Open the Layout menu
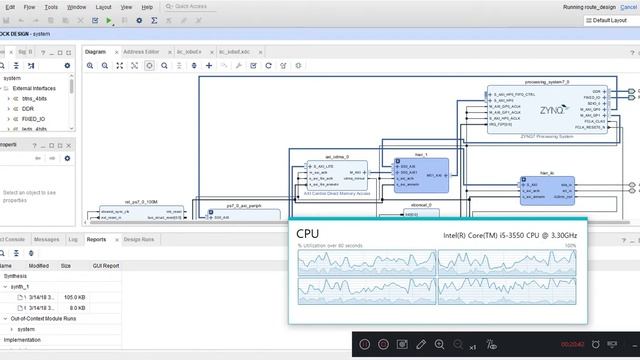Screen dimensions: 640x360 [103, 7]
